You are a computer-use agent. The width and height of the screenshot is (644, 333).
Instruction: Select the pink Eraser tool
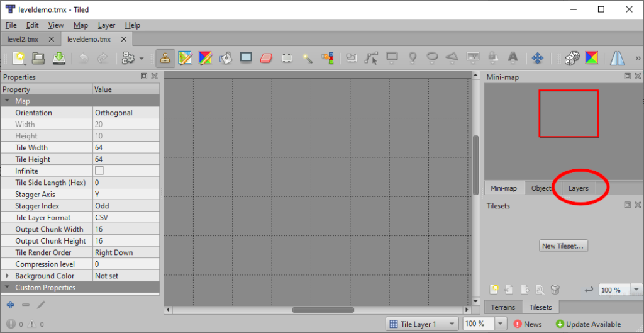pyautogui.click(x=266, y=59)
